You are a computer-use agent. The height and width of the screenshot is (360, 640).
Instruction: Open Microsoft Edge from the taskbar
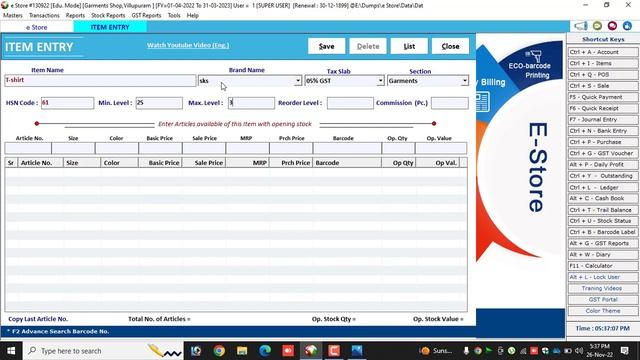[265, 351]
